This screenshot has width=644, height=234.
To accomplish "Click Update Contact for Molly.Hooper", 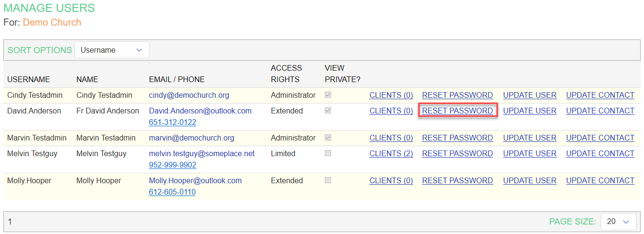I will coord(600,180).
